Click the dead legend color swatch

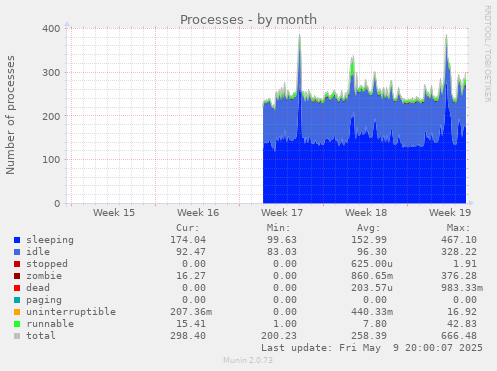click(17, 288)
